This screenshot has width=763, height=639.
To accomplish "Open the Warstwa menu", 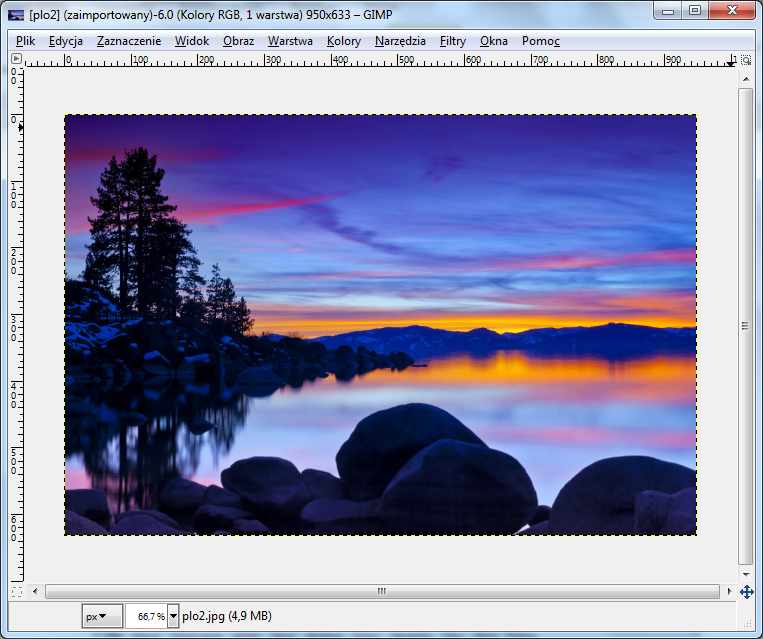I will [x=290, y=41].
